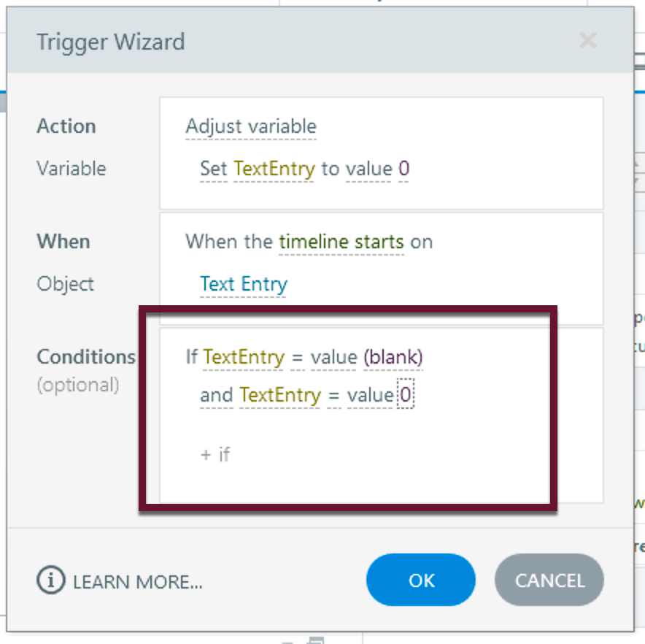
Task: Choose the Text Entry object link
Action: coord(244,284)
